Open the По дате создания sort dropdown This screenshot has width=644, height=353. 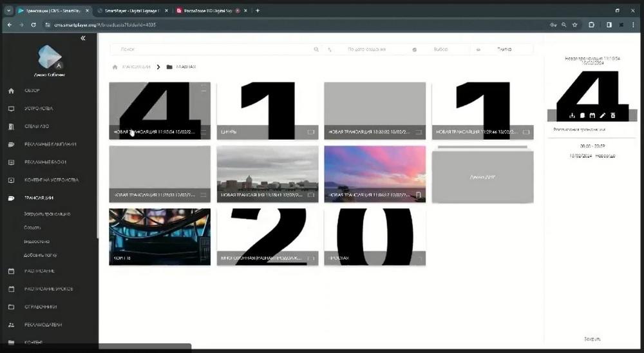[x=366, y=50]
